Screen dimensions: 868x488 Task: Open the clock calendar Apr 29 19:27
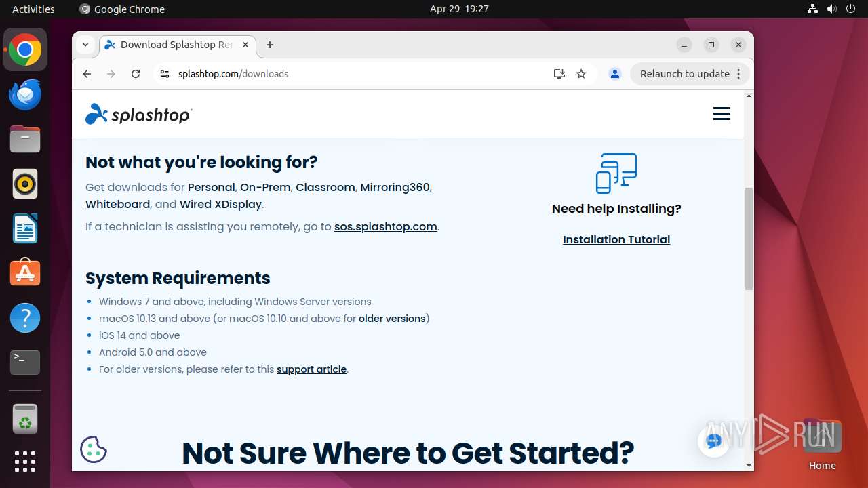tap(459, 9)
